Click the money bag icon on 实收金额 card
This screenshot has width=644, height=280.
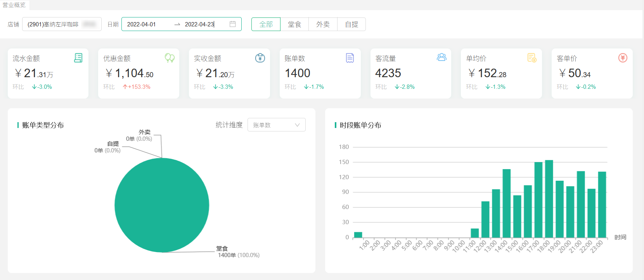pyautogui.click(x=260, y=58)
